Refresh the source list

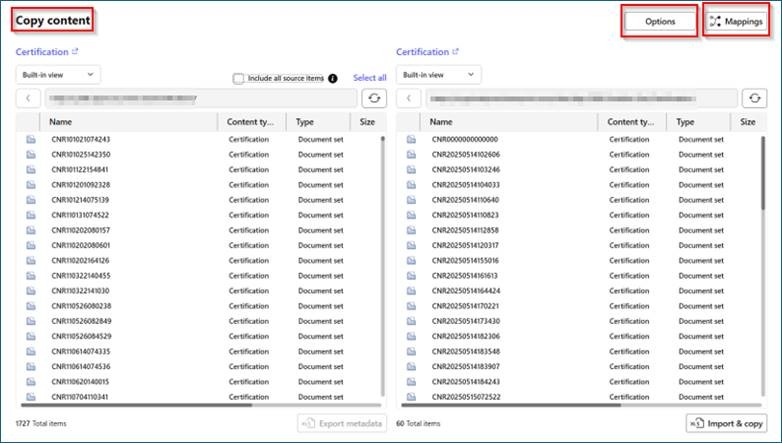pos(374,98)
